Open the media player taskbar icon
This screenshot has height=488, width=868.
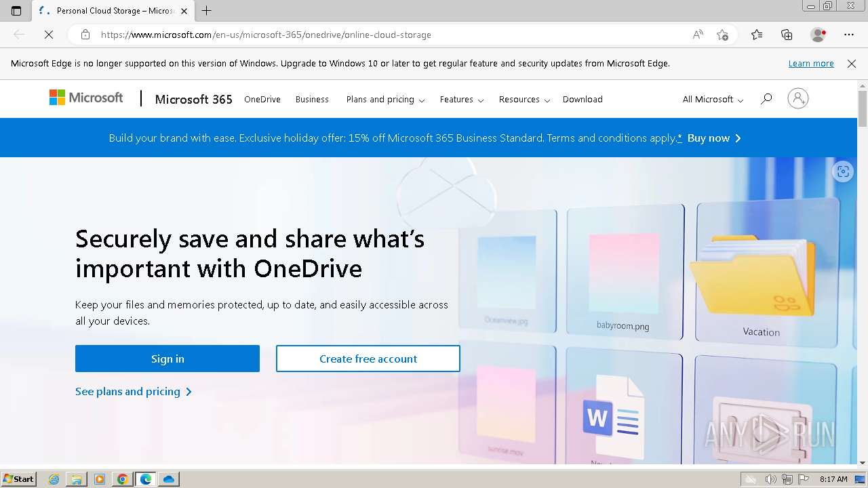(x=100, y=479)
